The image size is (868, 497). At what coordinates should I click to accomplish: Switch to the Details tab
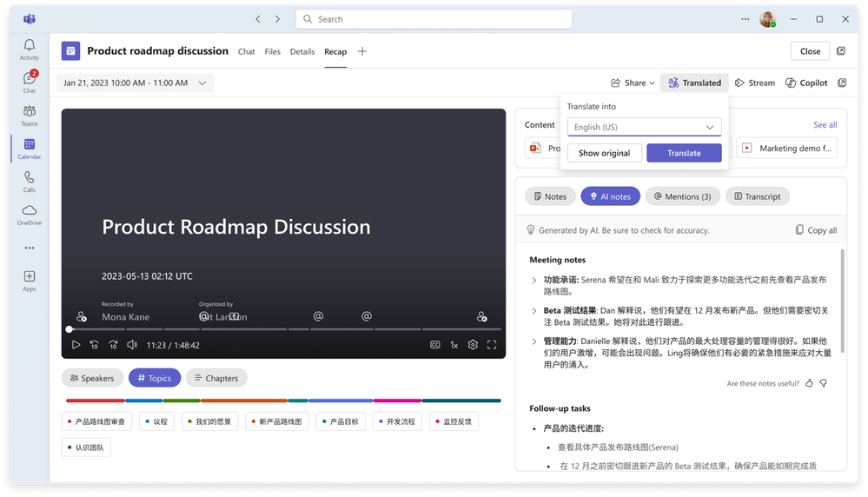pyautogui.click(x=302, y=51)
